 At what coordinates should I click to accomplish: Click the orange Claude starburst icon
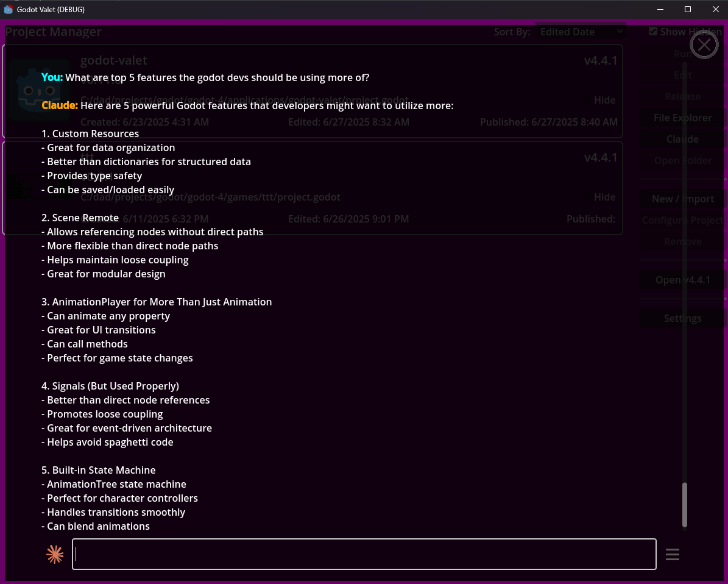pyautogui.click(x=55, y=554)
